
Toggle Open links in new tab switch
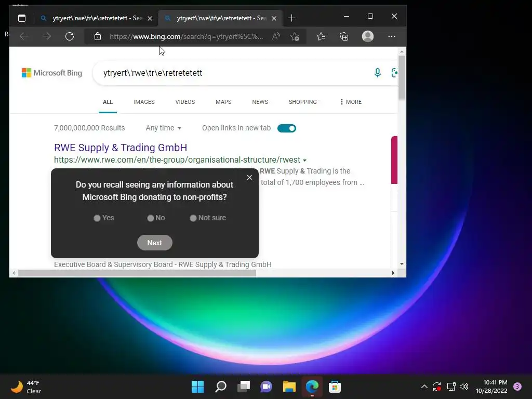pos(287,128)
